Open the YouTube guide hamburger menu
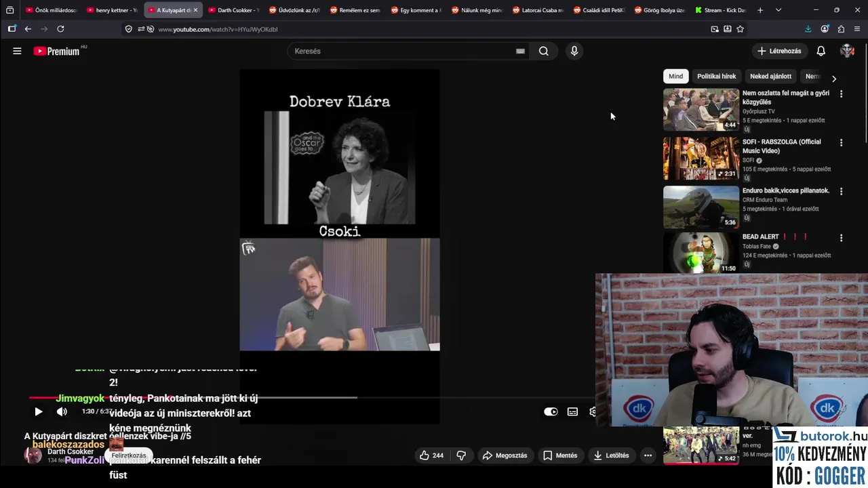Viewport: 868px width, 488px height. [x=17, y=51]
